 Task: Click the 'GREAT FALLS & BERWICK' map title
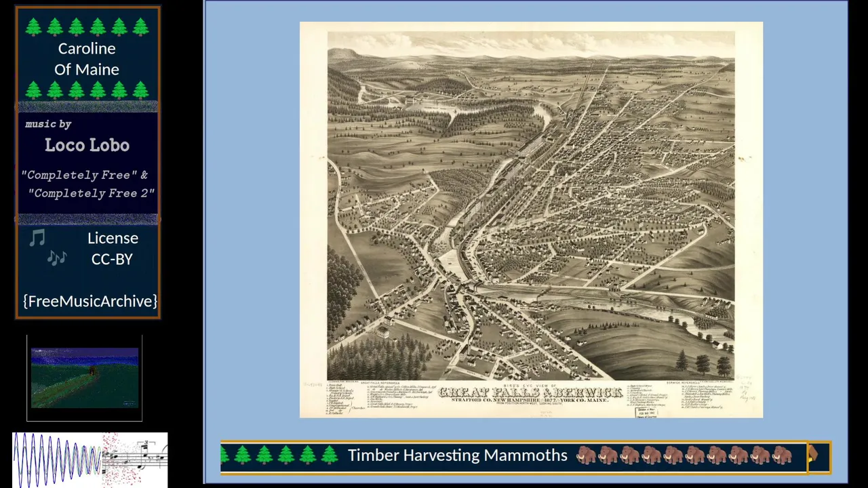click(x=530, y=392)
